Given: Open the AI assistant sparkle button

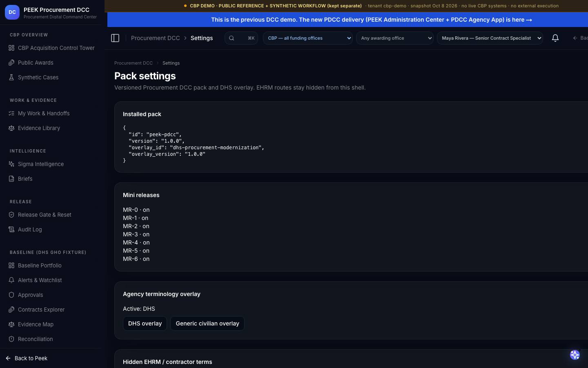Looking at the screenshot, I should 575,355.
